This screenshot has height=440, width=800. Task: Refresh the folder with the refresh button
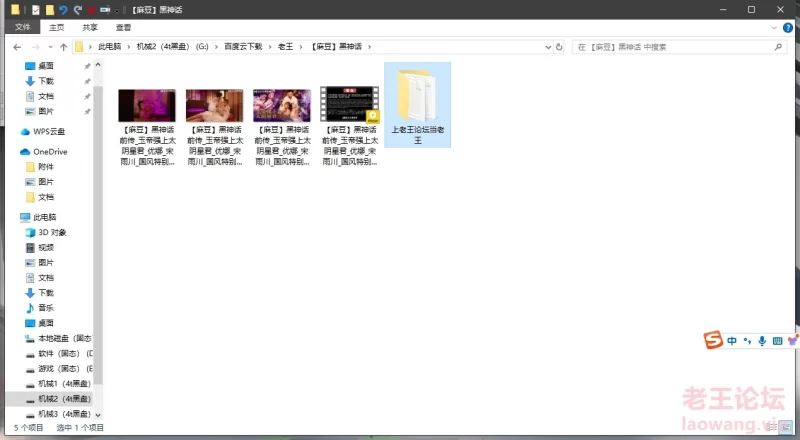(x=559, y=47)
